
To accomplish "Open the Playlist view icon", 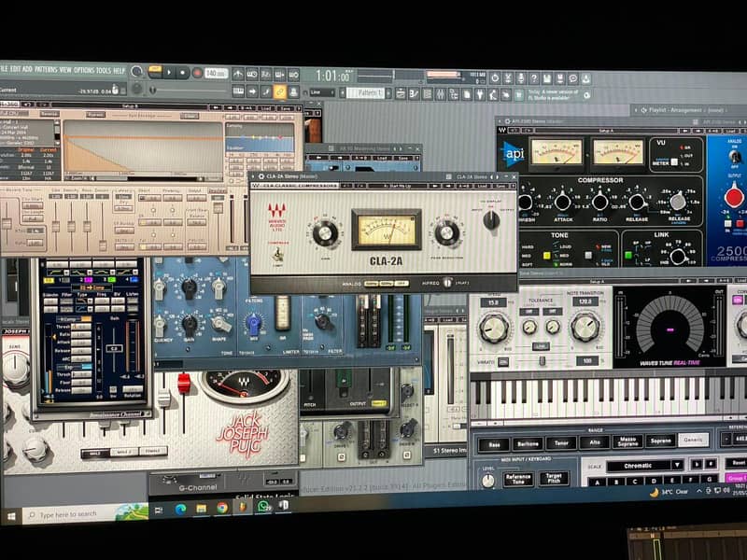I will [401, 94].
